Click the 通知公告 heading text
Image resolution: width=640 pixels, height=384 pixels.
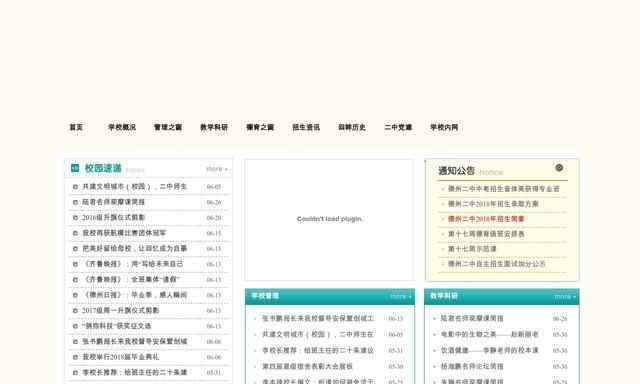[x=456, y=171]
